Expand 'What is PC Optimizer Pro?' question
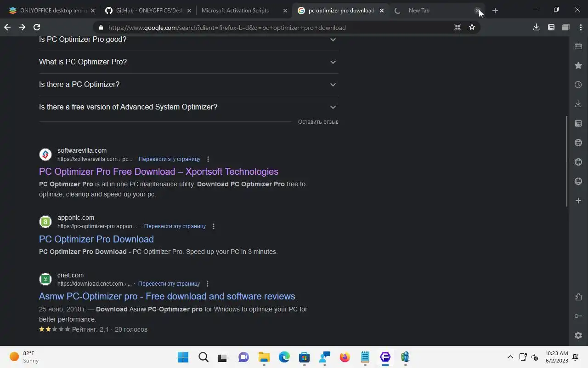 [x=188, y=62]
